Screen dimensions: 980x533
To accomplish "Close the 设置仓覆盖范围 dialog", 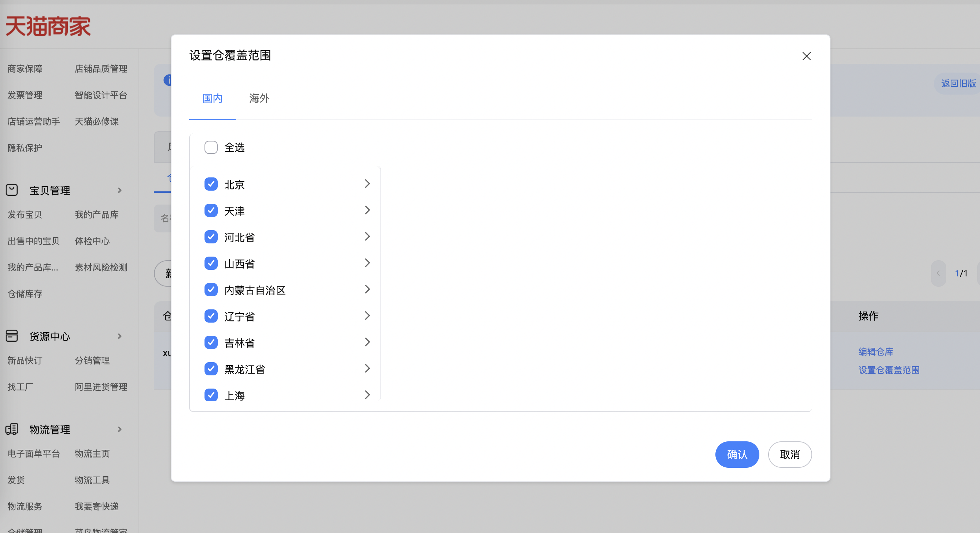I will (x=806, y=56).
